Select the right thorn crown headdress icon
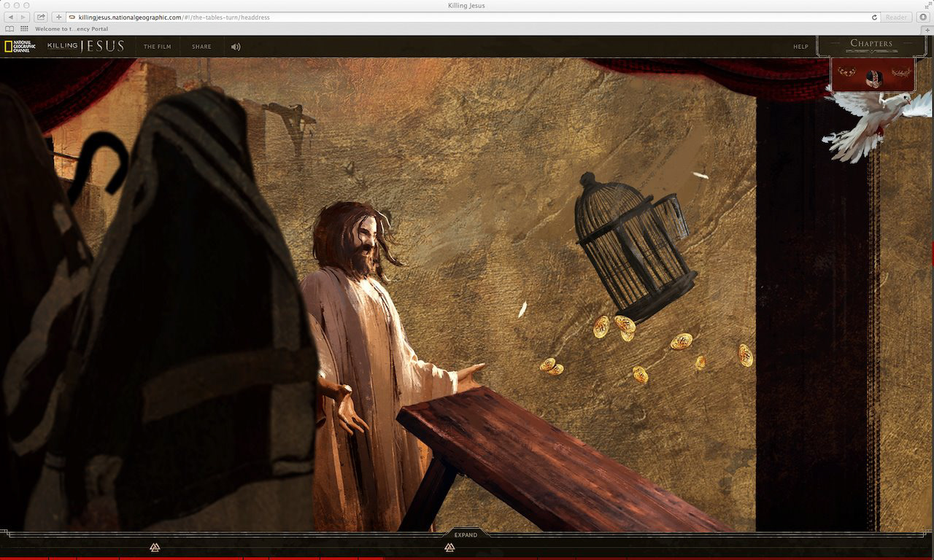Image resolution: width=934 pixels, height=560 pixels. point(901,73)
